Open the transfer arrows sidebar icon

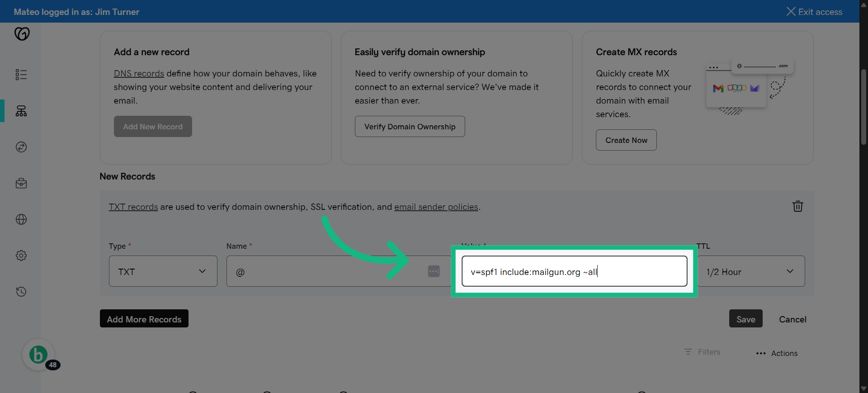(21, 147)
